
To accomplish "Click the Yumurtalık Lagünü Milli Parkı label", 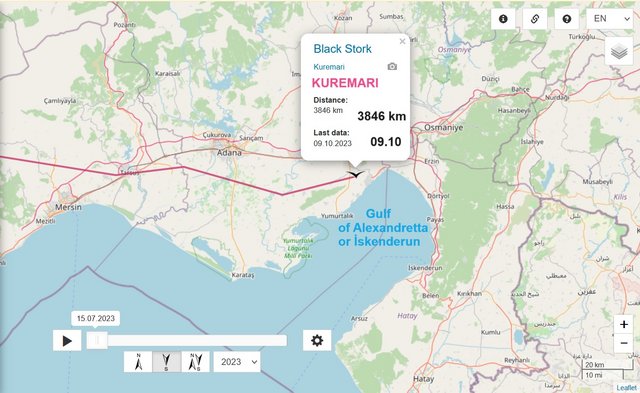I will click(x=298, y=248).
